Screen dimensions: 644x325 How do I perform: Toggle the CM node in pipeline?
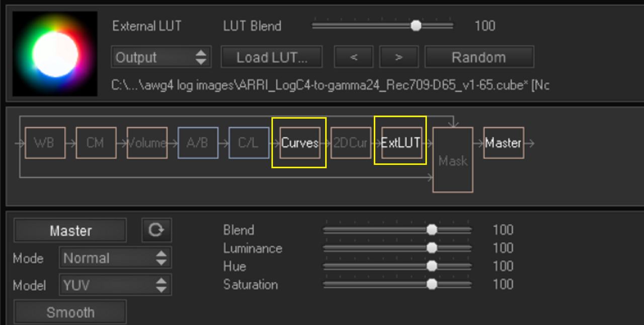pyautogui.click(x=96, y=143)
